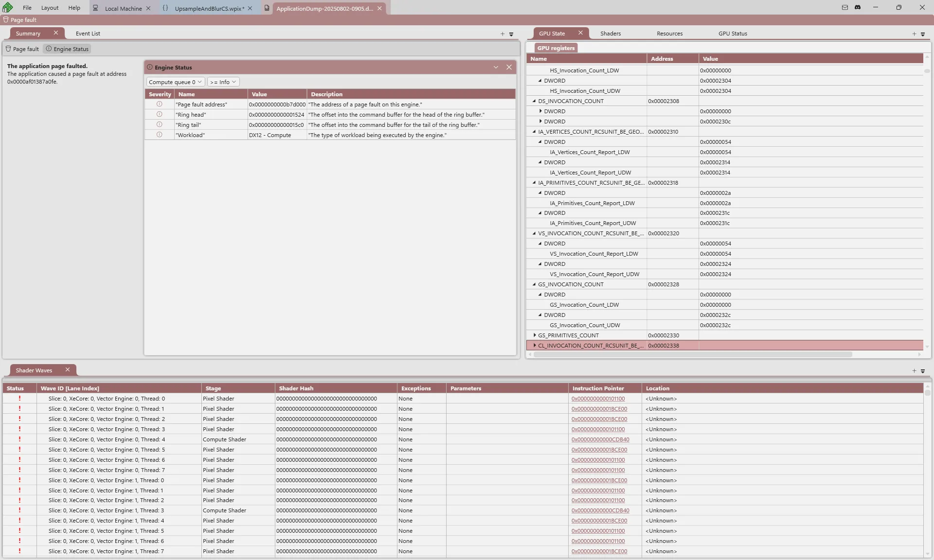
Task: Close the UpsampleAndBlurCS.wpix tab
Action: point(250,8)
